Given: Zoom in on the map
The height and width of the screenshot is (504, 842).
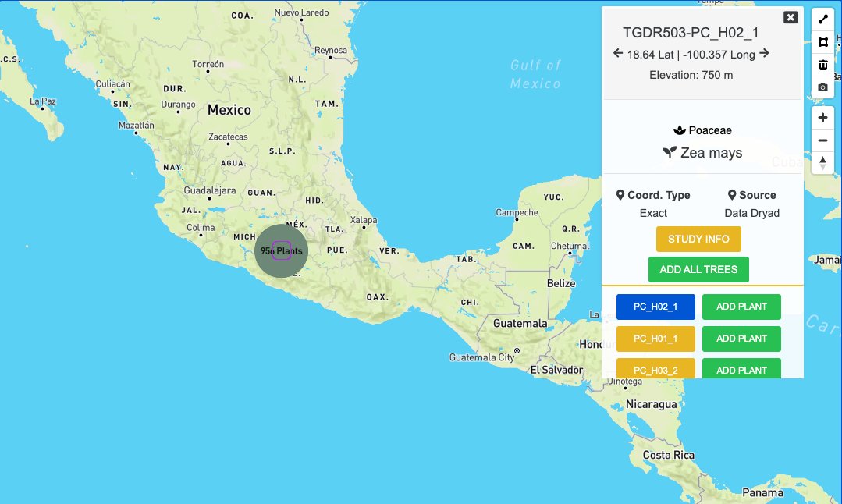Looking at the screenshot, I should click(x=822, y=117).
